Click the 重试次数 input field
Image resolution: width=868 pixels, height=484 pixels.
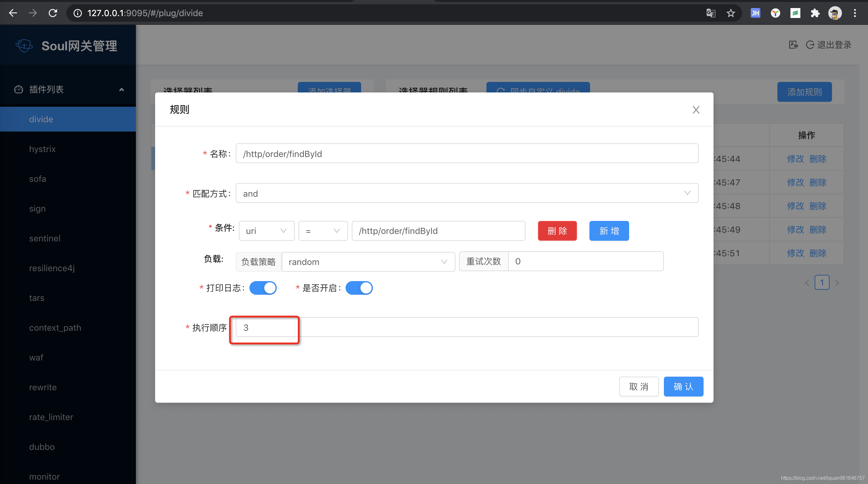pyautogui.click(x=586, y=261)
